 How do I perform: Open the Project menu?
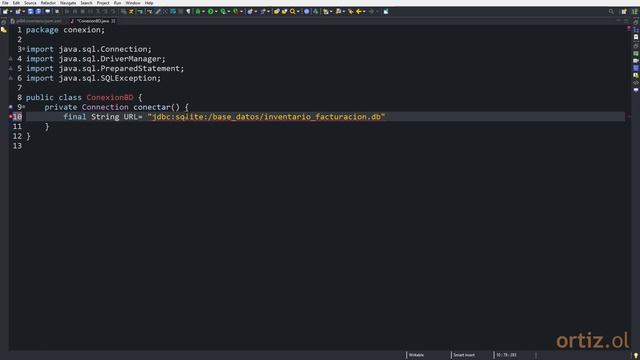(x=103, y=3)
